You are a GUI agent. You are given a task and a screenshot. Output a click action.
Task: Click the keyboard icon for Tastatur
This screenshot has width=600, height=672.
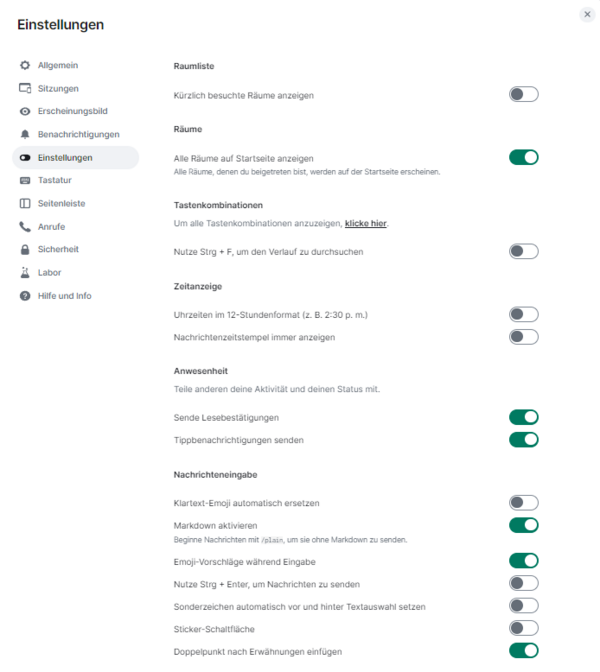(x=25, y=180)
